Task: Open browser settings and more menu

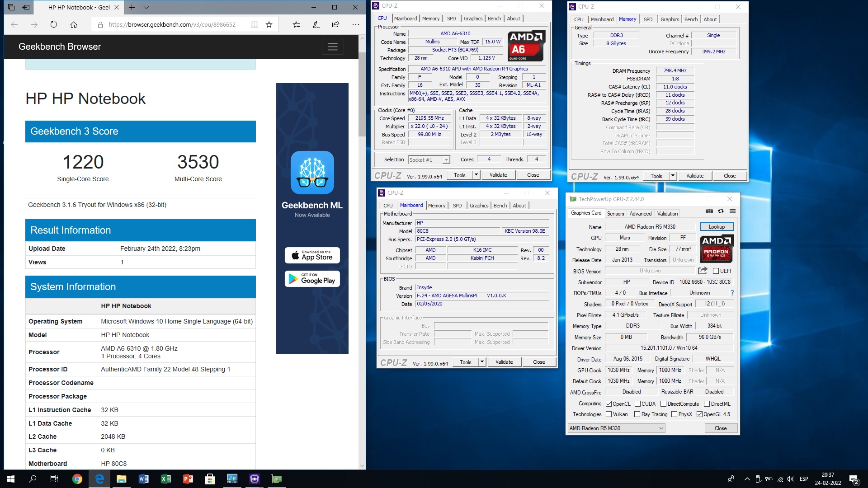Action: pos(356,25)
